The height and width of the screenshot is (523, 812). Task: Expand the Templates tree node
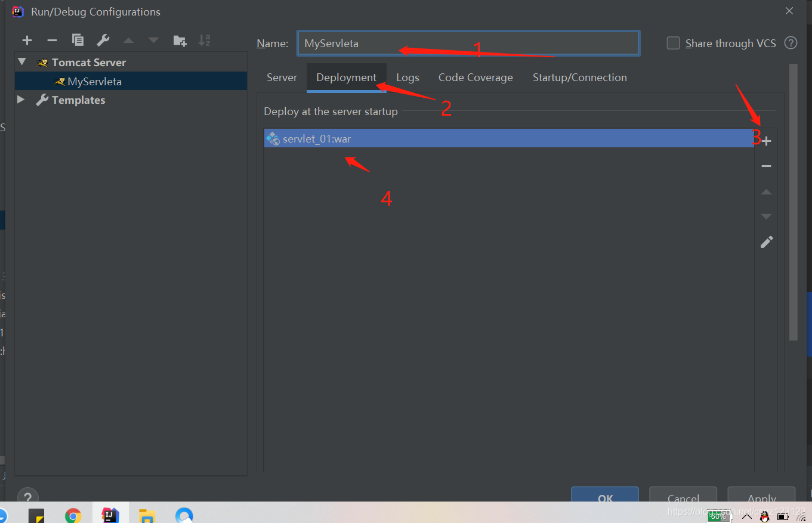[x=21, y=100]
